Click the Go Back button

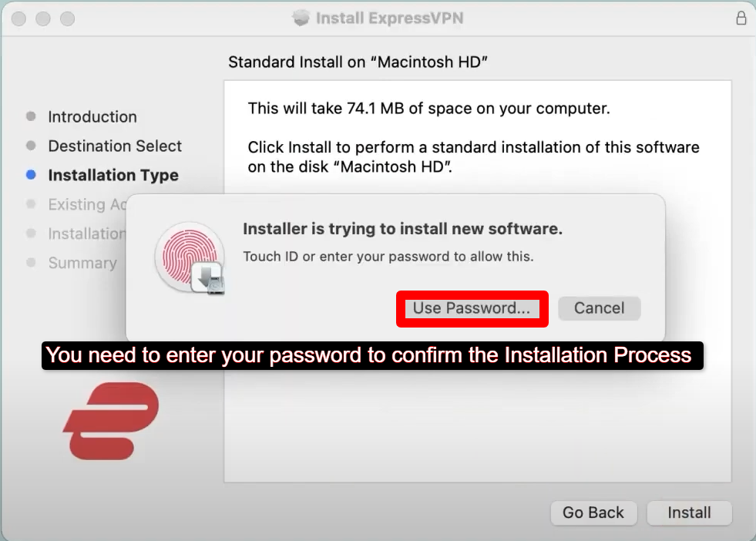coord(593,512)
